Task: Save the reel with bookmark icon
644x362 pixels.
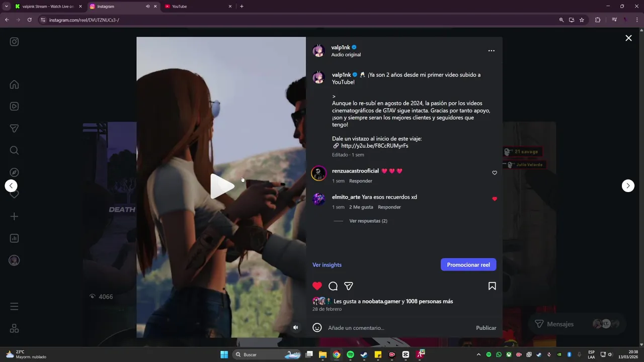Action: [492, 286]
